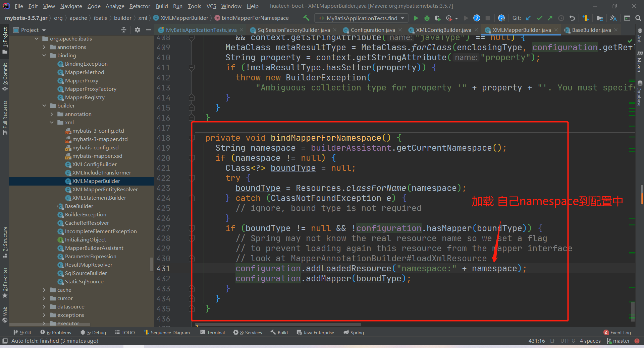The width and height of the screenshot is (644, 348).
Task: Start debugging with the bug icon
Action: (427, 18)
